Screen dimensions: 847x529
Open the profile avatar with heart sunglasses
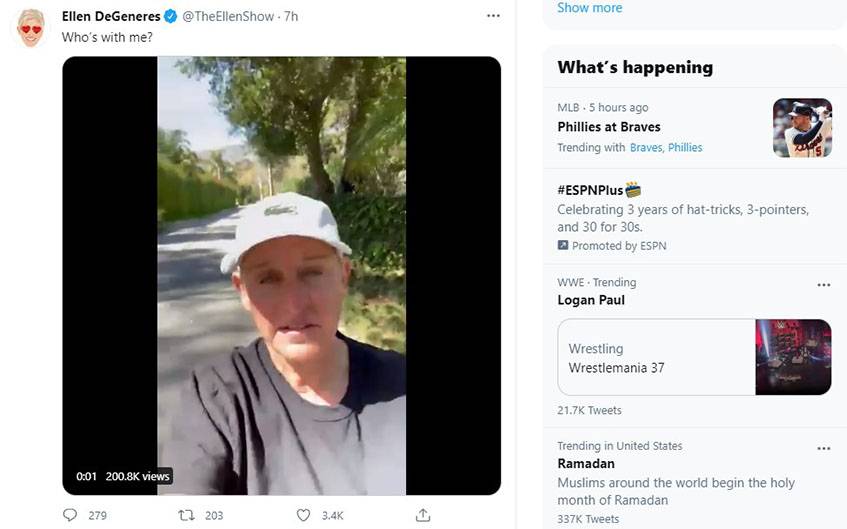click(x=32, y=27)
